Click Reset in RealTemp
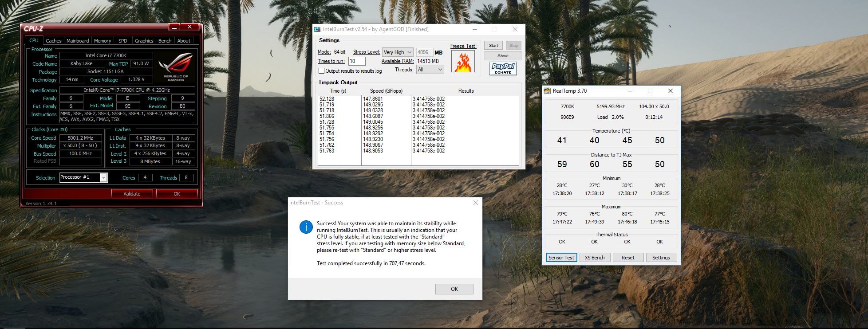 click(x=628, y=258)
